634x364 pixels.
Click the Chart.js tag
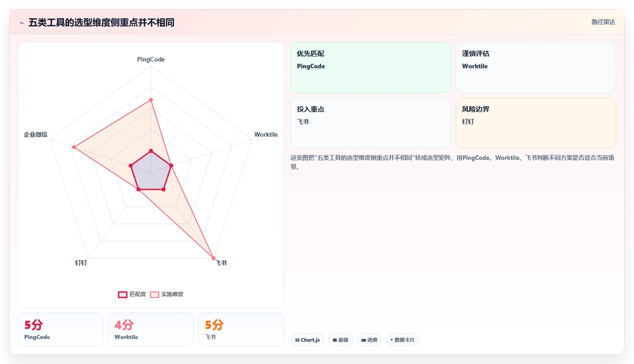tap(307, 340)
